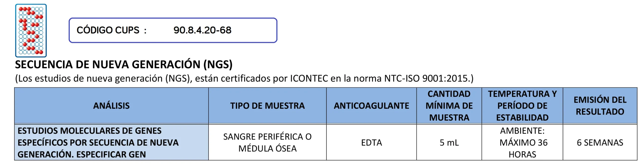The image size is (644, 167).
Task: Select the SANGRE PERIFÉRICA O MÉDULA ÓSEA cell
Action: [267, 143]
